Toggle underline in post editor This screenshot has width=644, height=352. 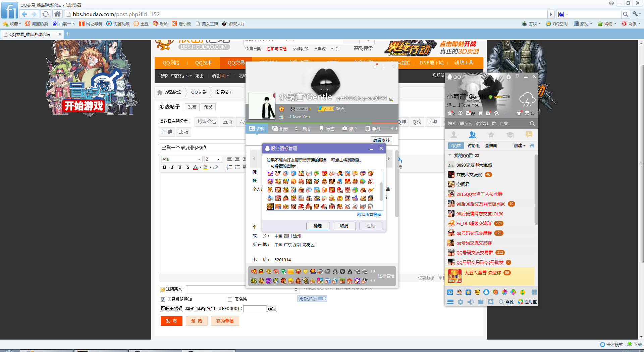coord(180,167)
